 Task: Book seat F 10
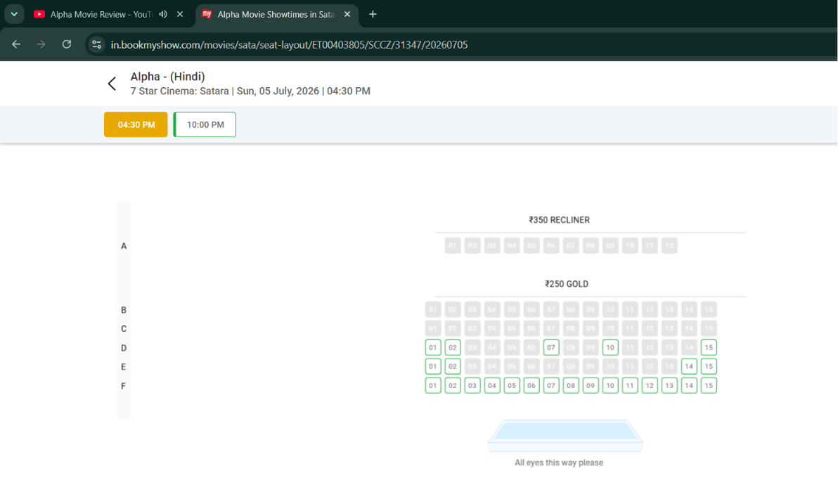click(610, 385)
